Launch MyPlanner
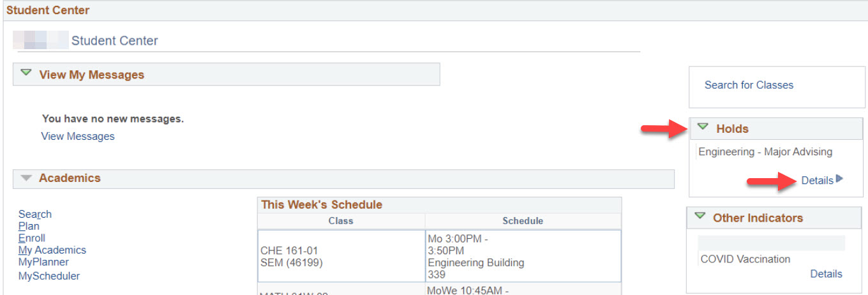Image resolution: width=868 pixels, height=295 pixels. tap(43, 262)
